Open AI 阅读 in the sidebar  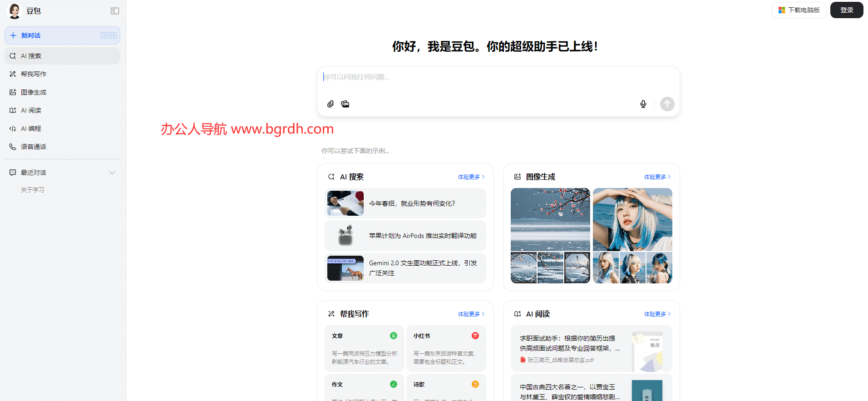click(x=62, y=110)
